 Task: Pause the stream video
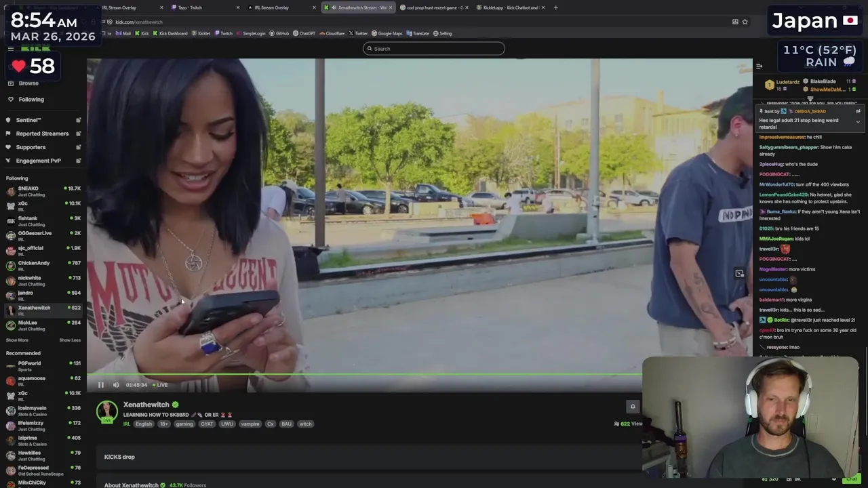click(x=101, y=385)
